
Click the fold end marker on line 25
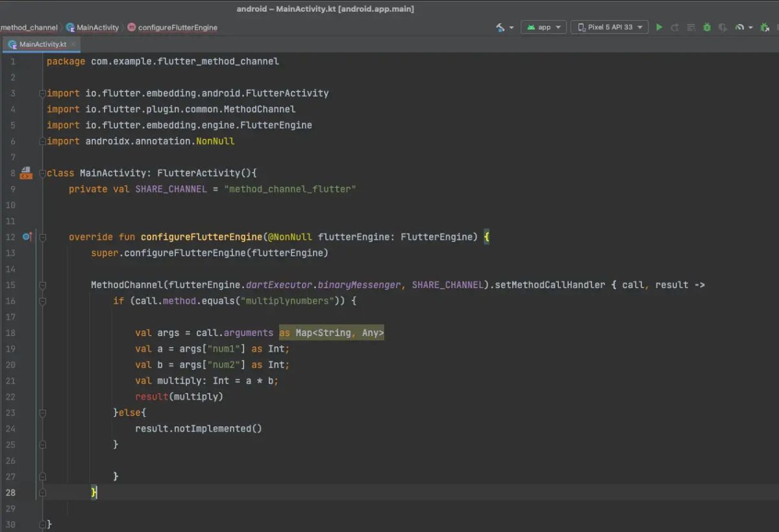(x=42, y=445)
